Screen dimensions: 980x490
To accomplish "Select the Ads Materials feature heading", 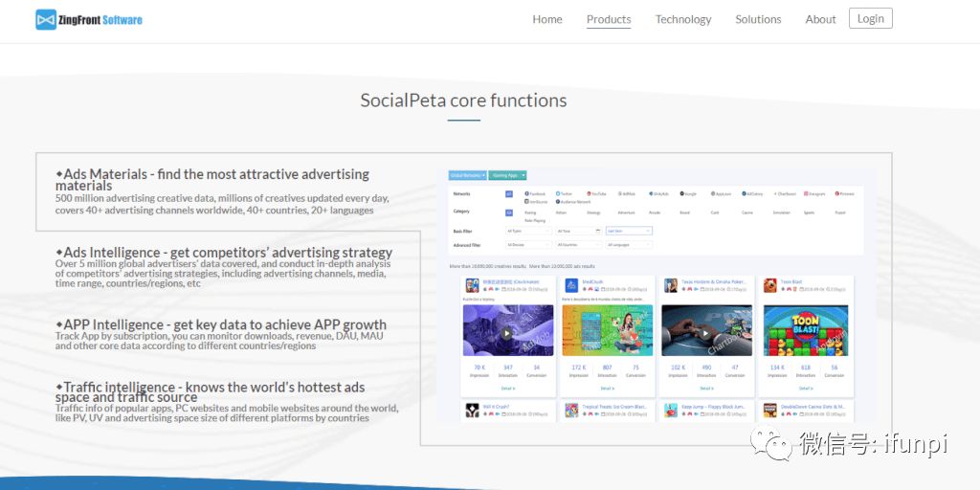I will tap(212, 179).
